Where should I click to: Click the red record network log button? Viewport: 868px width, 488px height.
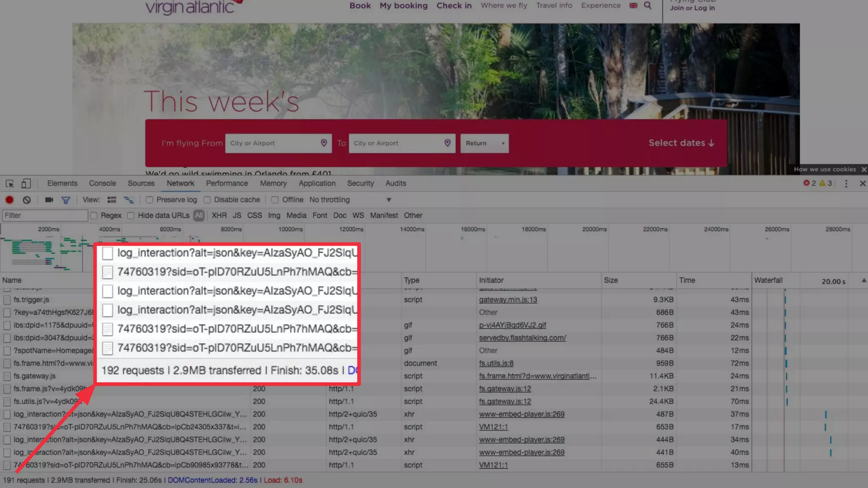(9, 200)
